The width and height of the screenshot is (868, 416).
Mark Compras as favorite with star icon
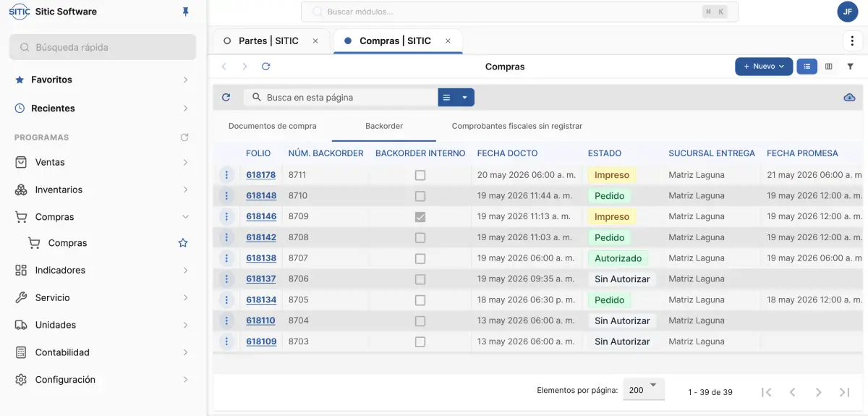click(x=183, y=243)
